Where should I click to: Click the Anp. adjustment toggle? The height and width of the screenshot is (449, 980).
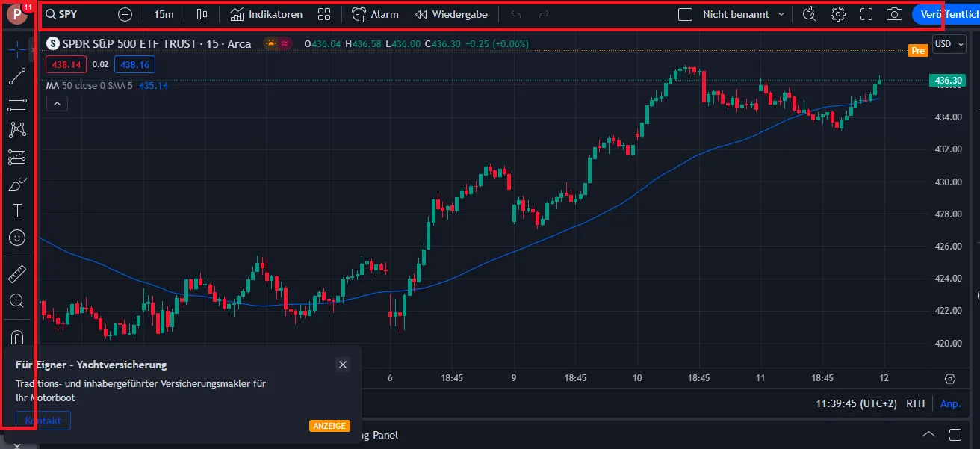950,403
